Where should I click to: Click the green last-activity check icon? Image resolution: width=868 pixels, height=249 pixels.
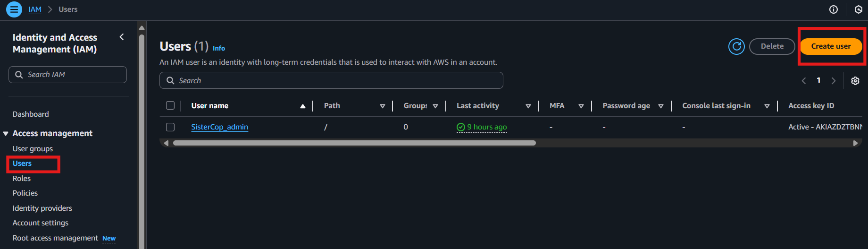tap(461, 127)
